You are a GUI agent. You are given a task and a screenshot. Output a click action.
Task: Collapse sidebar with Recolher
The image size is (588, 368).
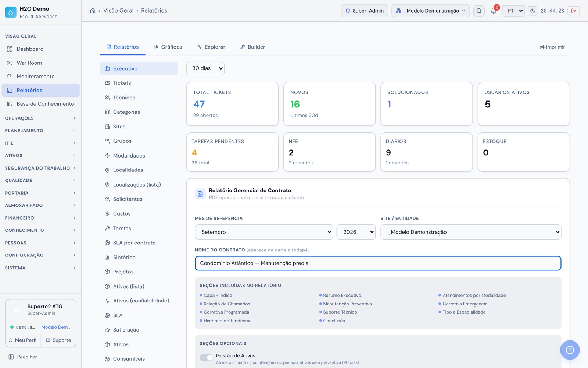click(23, 357)
